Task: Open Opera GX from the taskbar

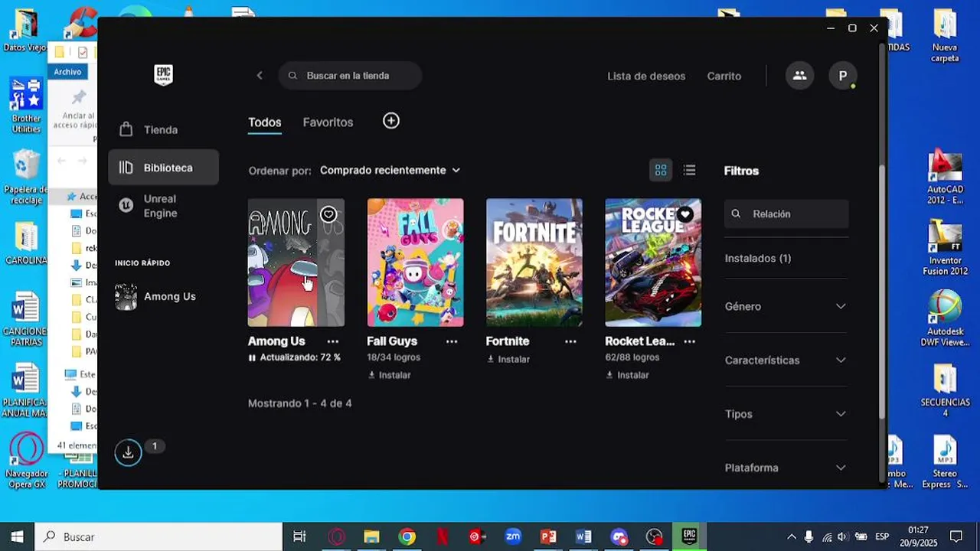Action: pyautogui.click(x=336, y=536)
